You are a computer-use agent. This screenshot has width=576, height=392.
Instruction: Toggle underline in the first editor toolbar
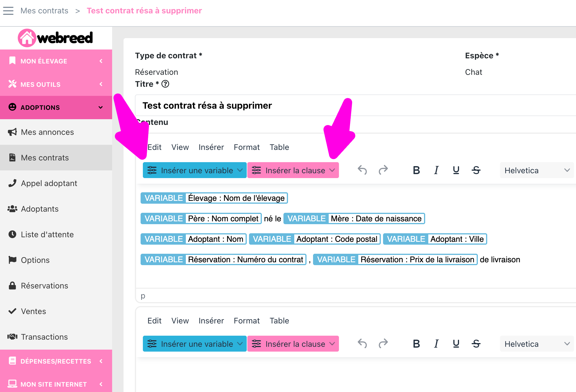tap(456, 170)
